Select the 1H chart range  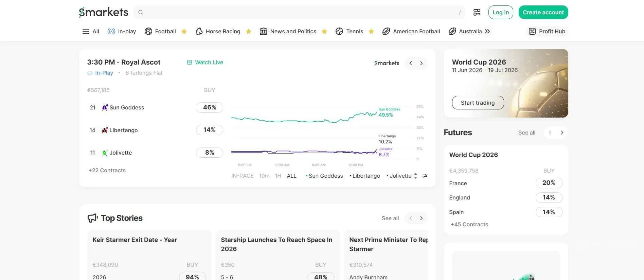(278, 176)
